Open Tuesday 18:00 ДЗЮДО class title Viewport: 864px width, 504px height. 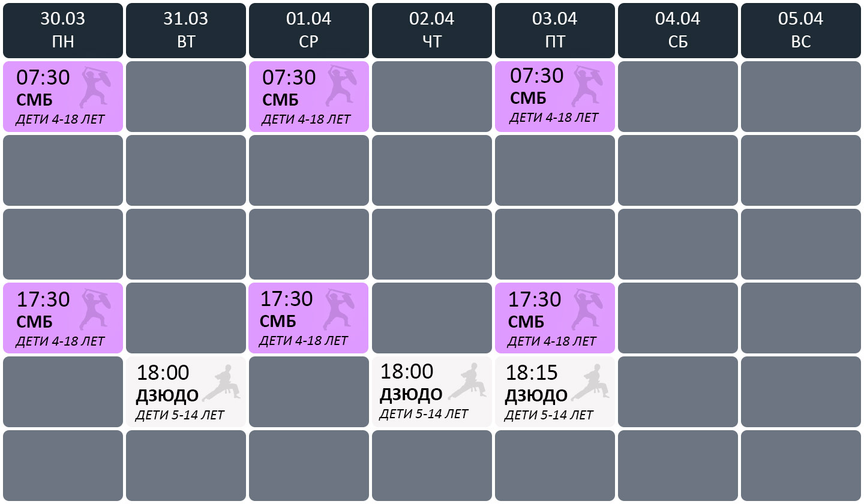click(x=167, y=395)
